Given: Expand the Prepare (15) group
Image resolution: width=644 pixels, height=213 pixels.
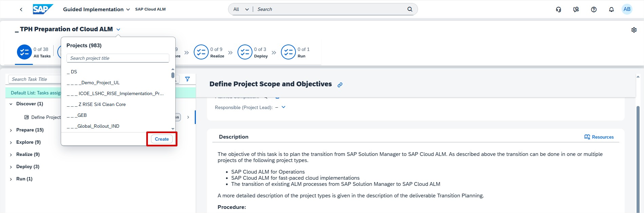Looking at the screenshot, I should click(11, 130).
